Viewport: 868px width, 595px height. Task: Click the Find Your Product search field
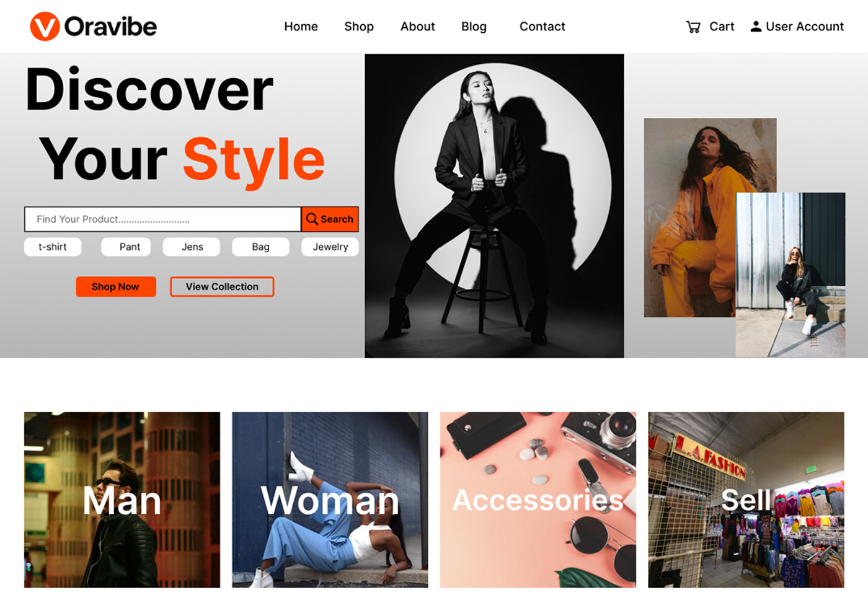(161, 219)
